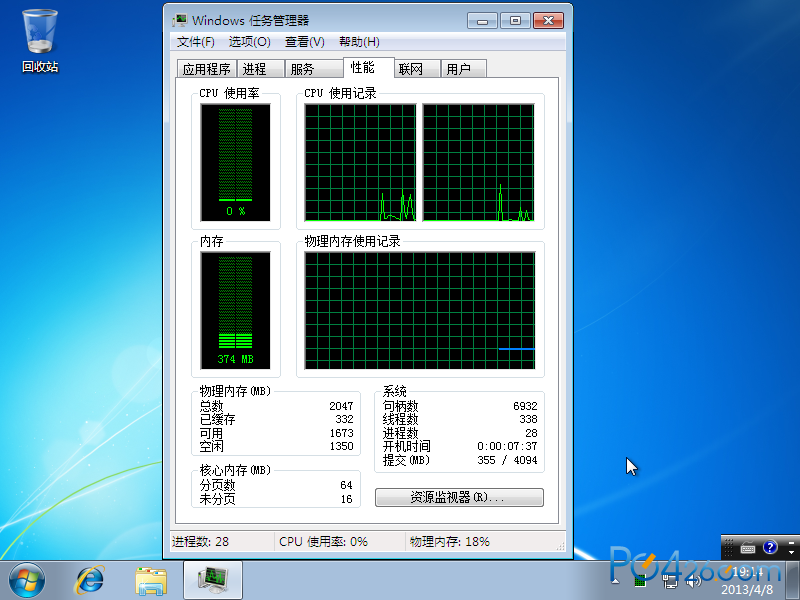Image resolution: width=800 pixels, height=600 pixels.
Task: Click the 物理内存使用记录 graph
Action: tap(420, 310)
